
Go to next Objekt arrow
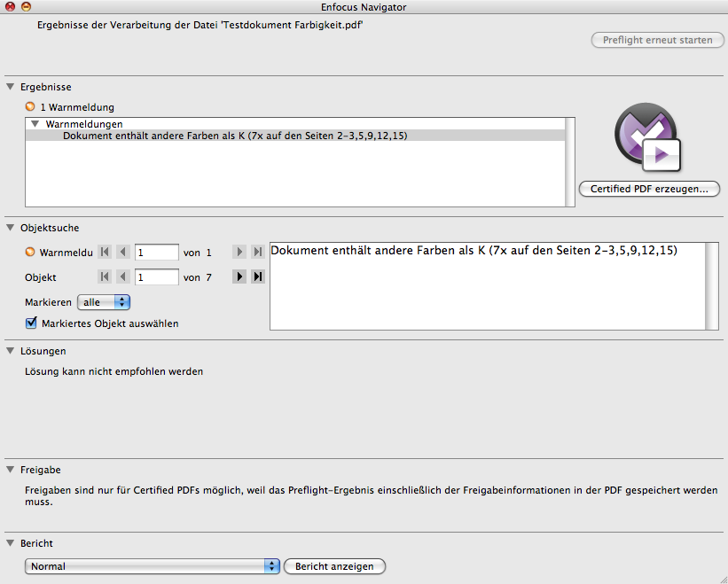point(239,277)
